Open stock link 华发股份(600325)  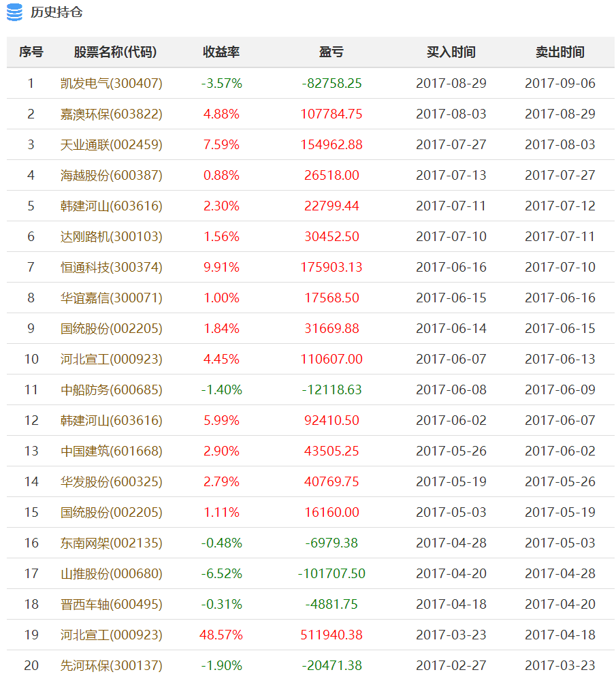(x=112, y=481)
